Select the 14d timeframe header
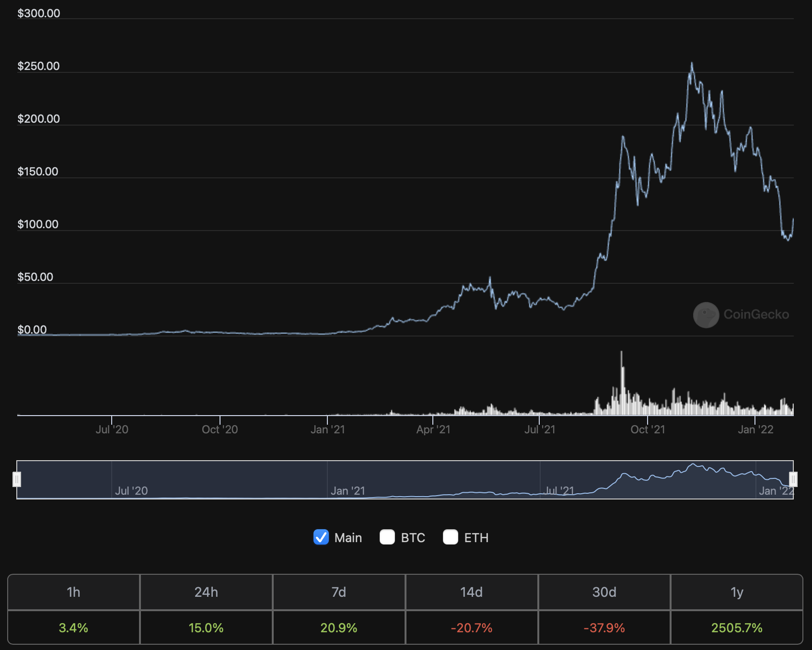Viewport: 812px width, 650px height. coord(472,592)
